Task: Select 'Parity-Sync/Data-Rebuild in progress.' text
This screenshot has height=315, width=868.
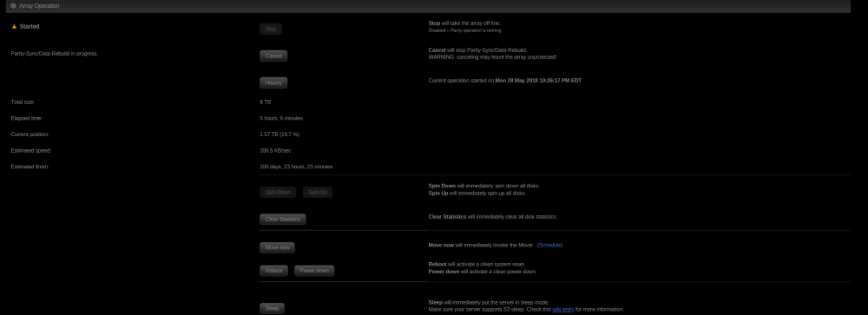Action: tap(54, 54)
